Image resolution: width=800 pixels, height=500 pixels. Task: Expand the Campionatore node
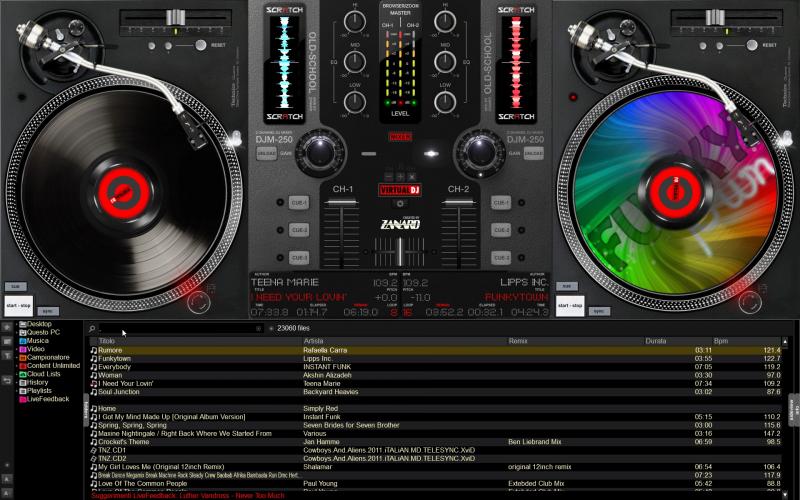17,358
